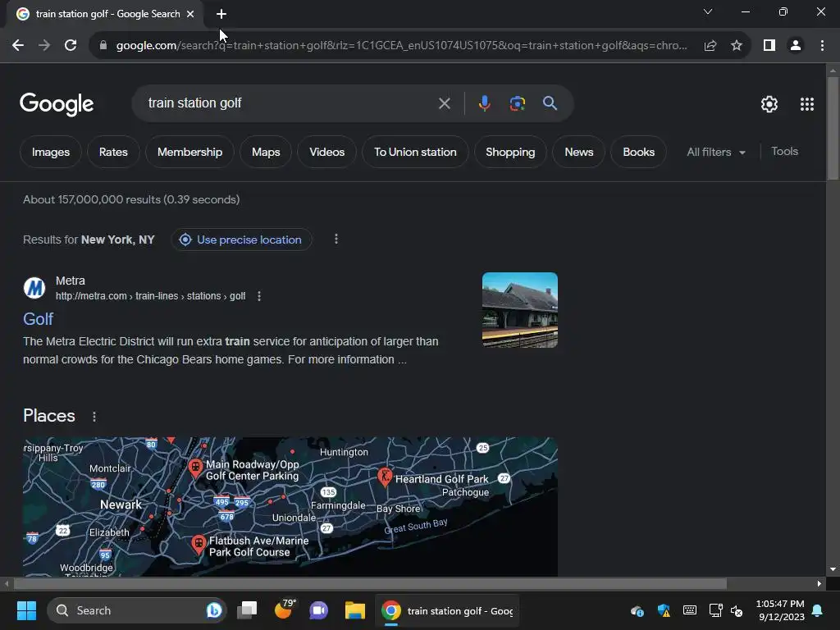Open Windows Security tray icon

pos(664,610)
